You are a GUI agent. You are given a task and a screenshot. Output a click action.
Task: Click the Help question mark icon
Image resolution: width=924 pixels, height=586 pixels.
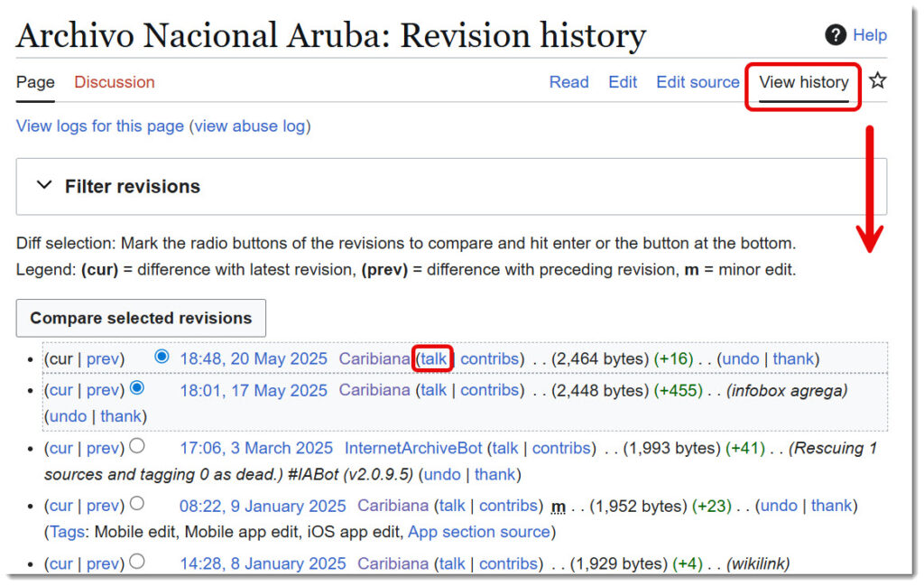pyautogui.click(x=835, y=35)
